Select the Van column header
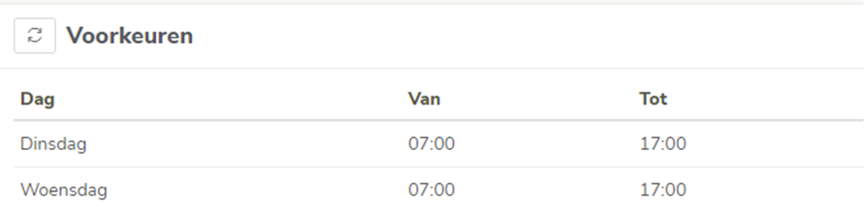Viewport: 868px width, 212px height. 424,99
